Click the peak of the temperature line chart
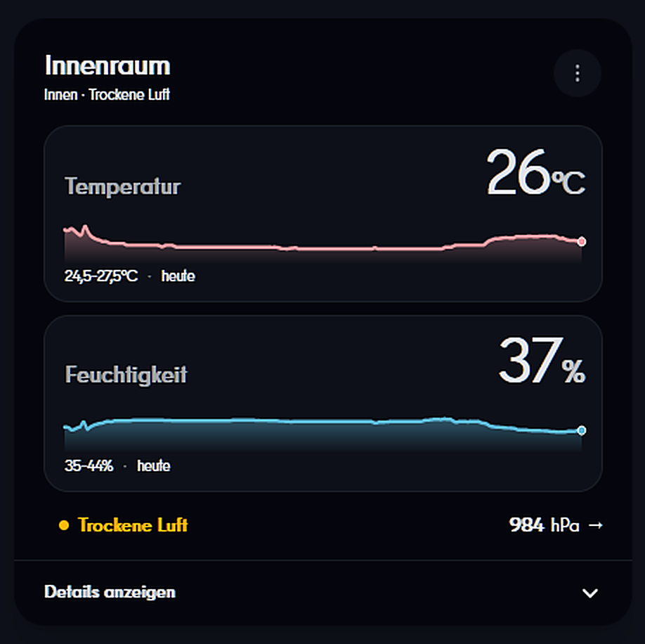Viewport: 645px width, 644px height. (x=85, y=226)
